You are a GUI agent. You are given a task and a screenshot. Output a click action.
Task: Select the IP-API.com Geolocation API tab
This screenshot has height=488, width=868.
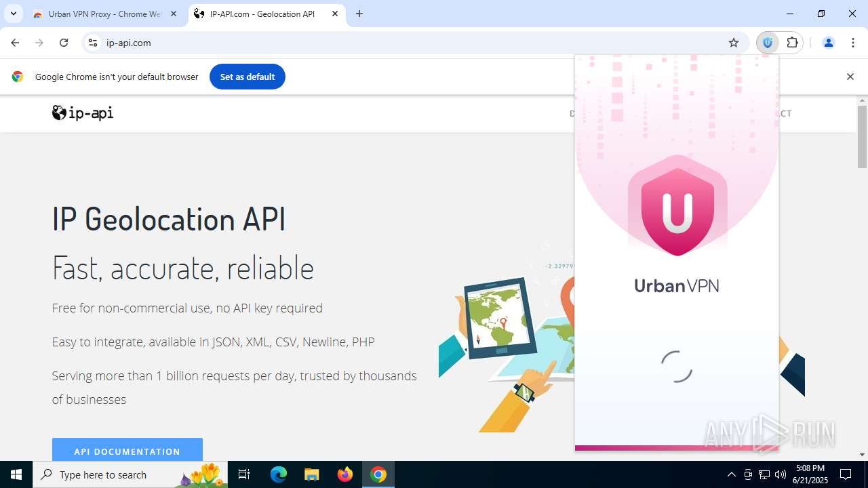261,14
